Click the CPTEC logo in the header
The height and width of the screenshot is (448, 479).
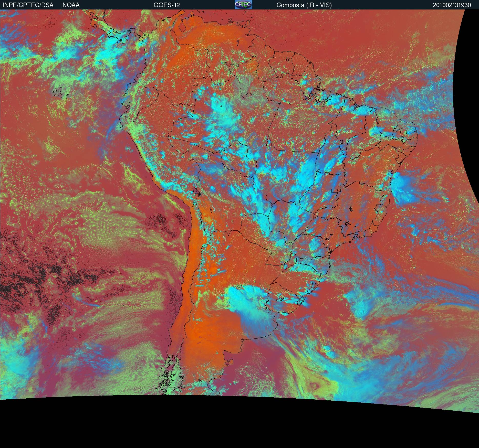[243, 5]
